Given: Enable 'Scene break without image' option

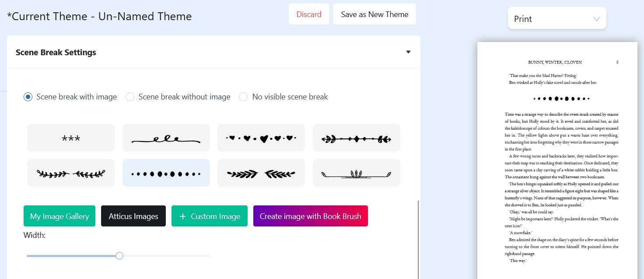Looking at the screenshot, I should [130, 97].
